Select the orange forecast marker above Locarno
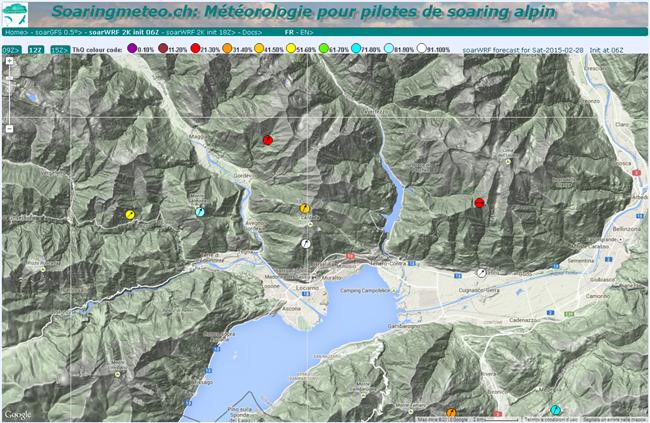 tap(305, 208)
